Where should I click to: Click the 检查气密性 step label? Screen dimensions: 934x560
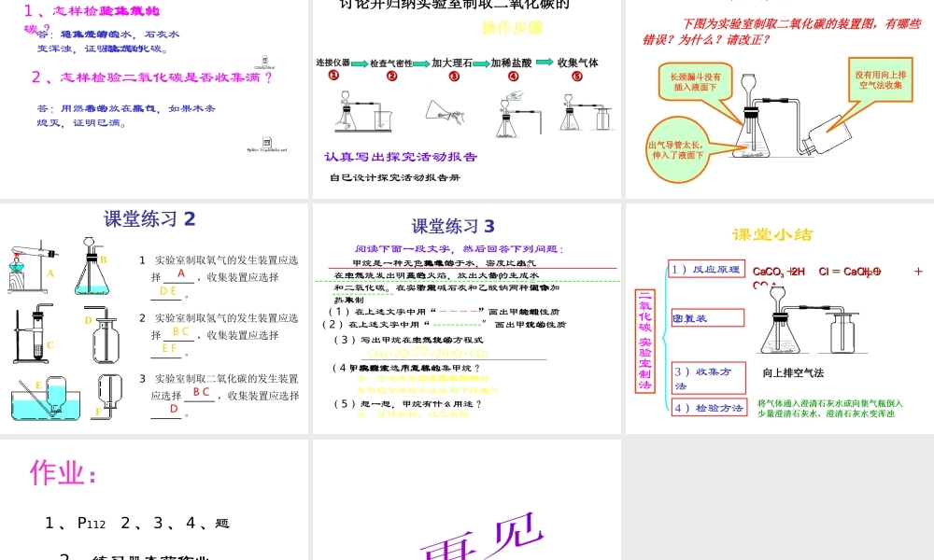pos(391,63)
